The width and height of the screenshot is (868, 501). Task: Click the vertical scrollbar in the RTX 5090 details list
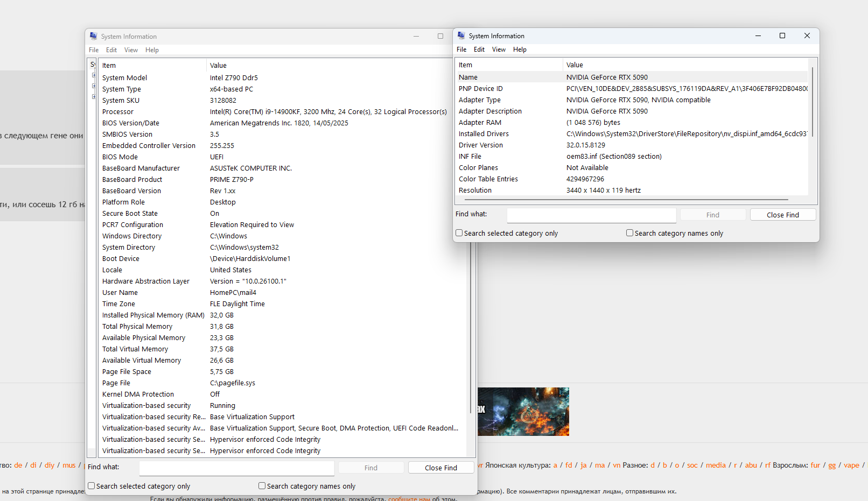[812, 102]
